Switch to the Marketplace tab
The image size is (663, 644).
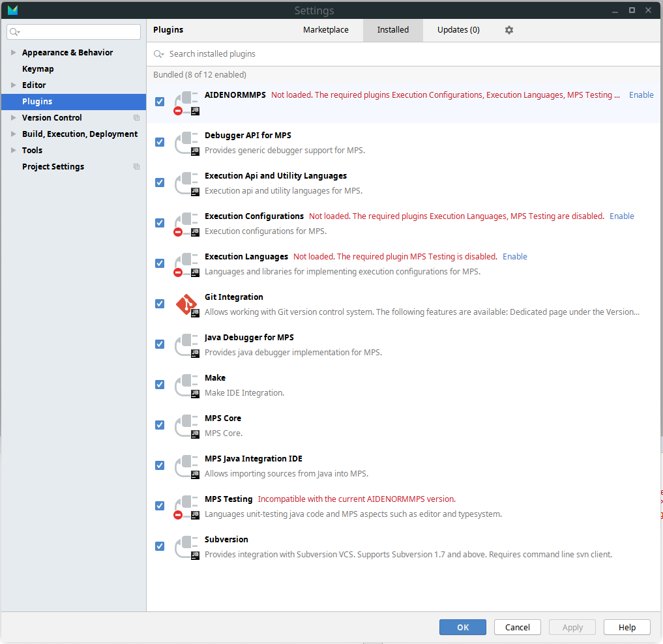click(326, 30)
